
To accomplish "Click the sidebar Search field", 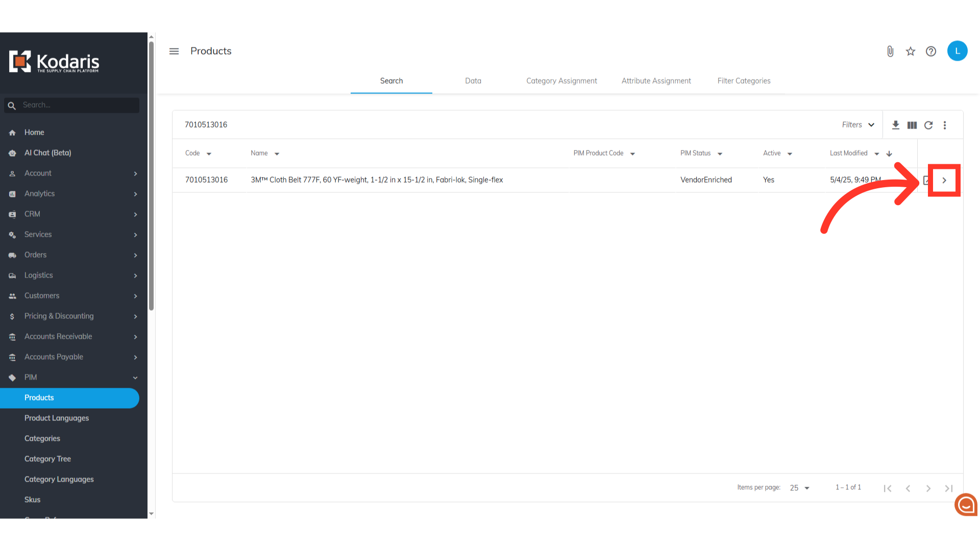I will (x=77, y=105).
